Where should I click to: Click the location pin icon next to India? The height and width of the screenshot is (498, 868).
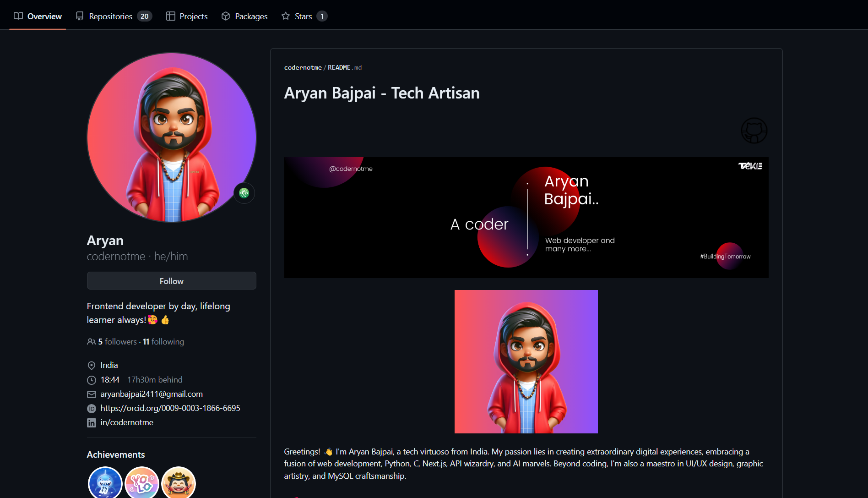click(92, 365)
